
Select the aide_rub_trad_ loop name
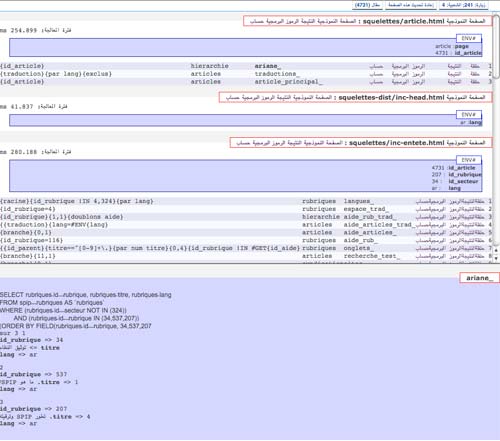click(370, 217)
